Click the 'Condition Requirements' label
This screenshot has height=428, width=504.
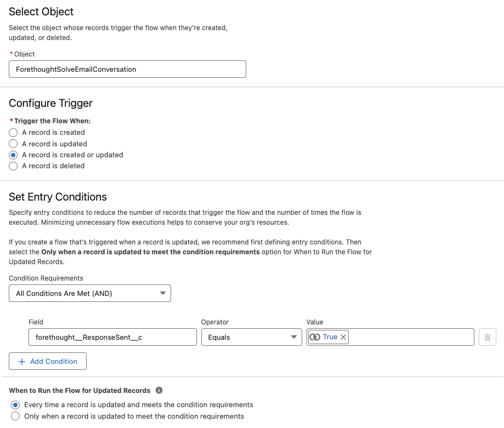[x=46, y=278]
